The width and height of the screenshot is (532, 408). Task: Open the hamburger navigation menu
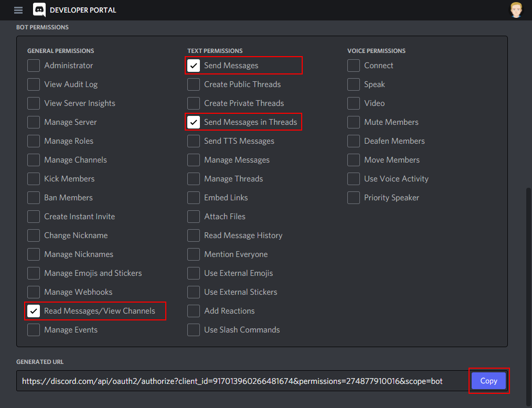[x=18, y=10]
